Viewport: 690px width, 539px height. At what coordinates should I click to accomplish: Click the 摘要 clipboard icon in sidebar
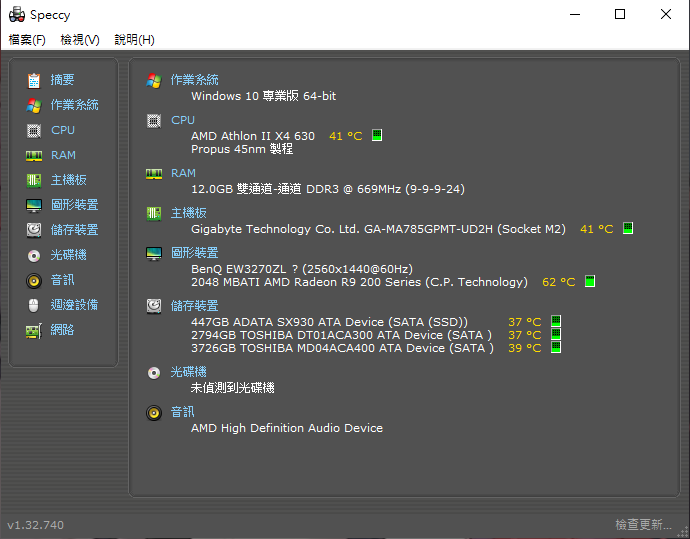click(x=34, y=81)
